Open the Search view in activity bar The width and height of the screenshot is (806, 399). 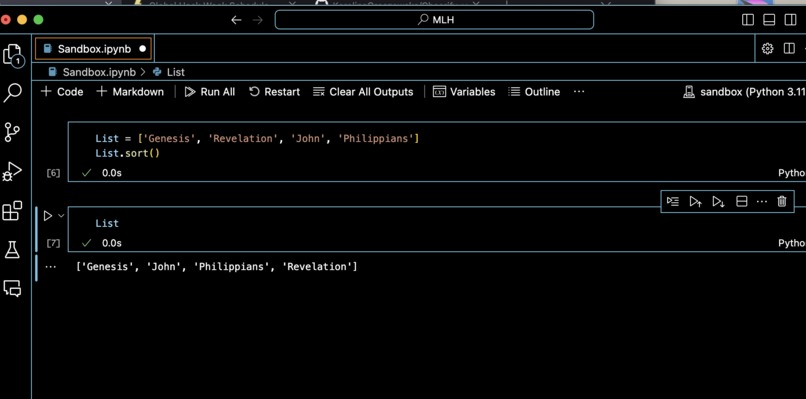click(12, 93)
